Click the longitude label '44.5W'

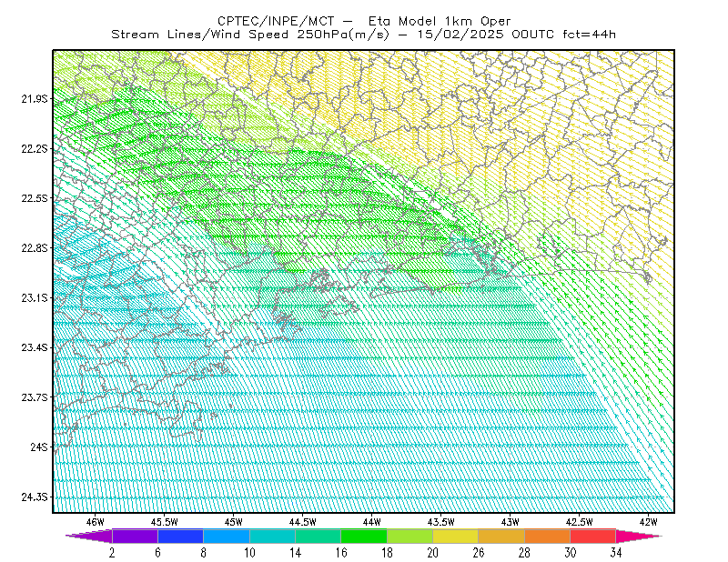click(x=302, y=522)
